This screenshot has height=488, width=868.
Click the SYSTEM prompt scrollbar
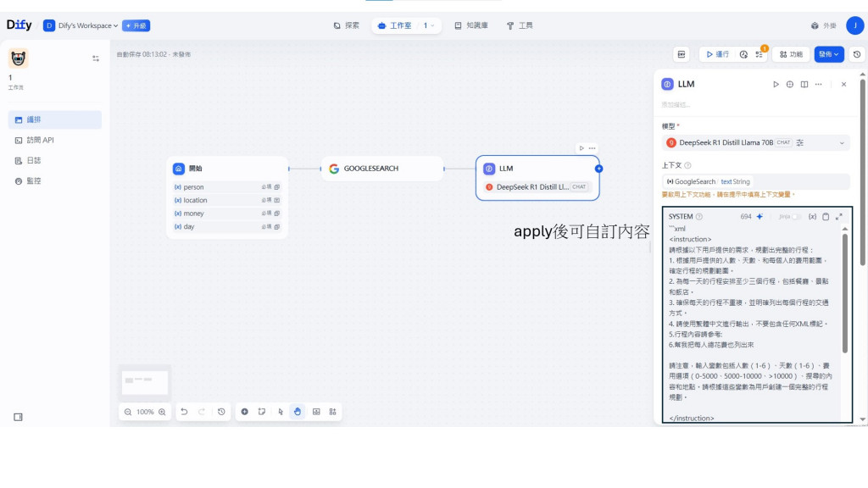(845, 293)
